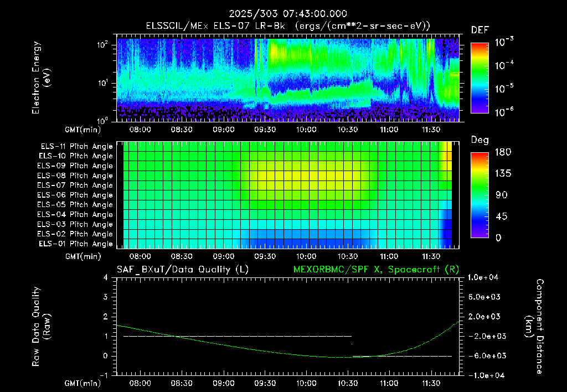Viewport: 567px width, 392px height.
Task: Click 09:30 tick under the electron energy spectrogram
Action: [265, 130]
